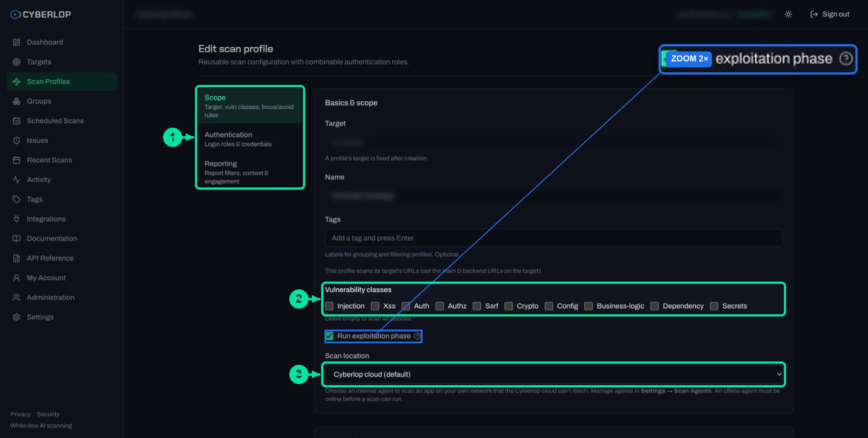The image size is (868, 438).
Task: Uncheck Run exploitation phase checkbox
Action: (x=330, y=336)
